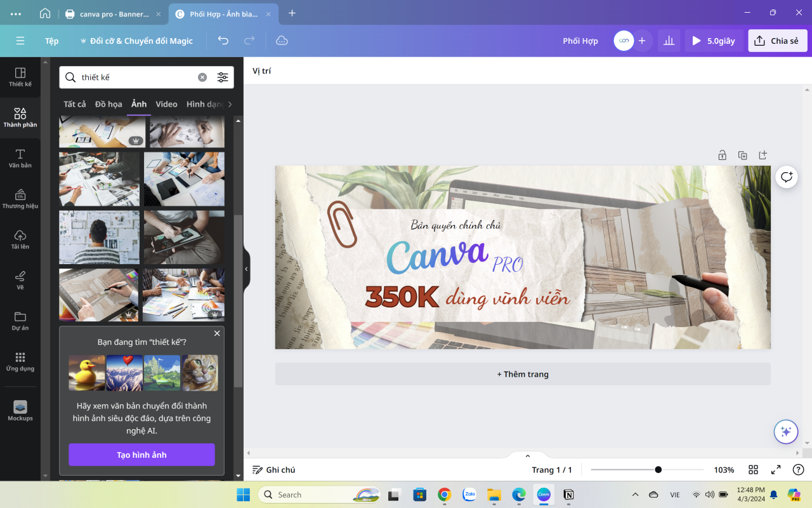Open the Ghi chú notes button
Screen dimensions: 812x508
[274, 470]
